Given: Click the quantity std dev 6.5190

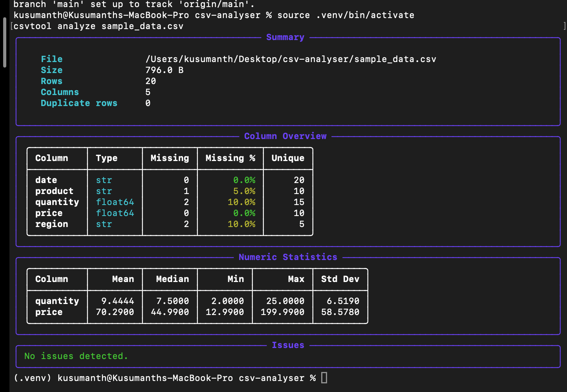Looking at the screenshot, I should [343, 301].
